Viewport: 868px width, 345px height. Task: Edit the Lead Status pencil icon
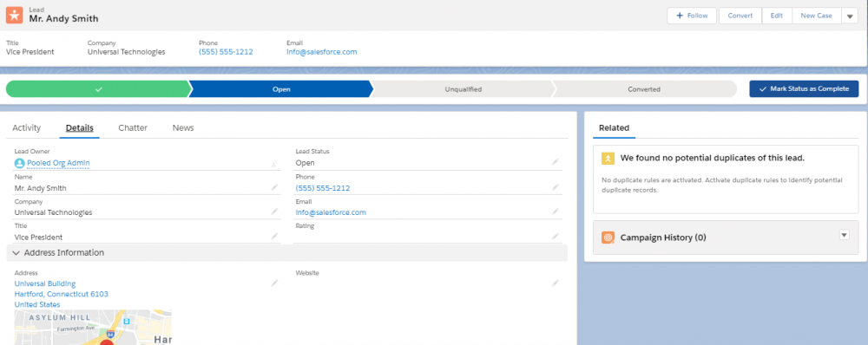click(x=556, y=162)
